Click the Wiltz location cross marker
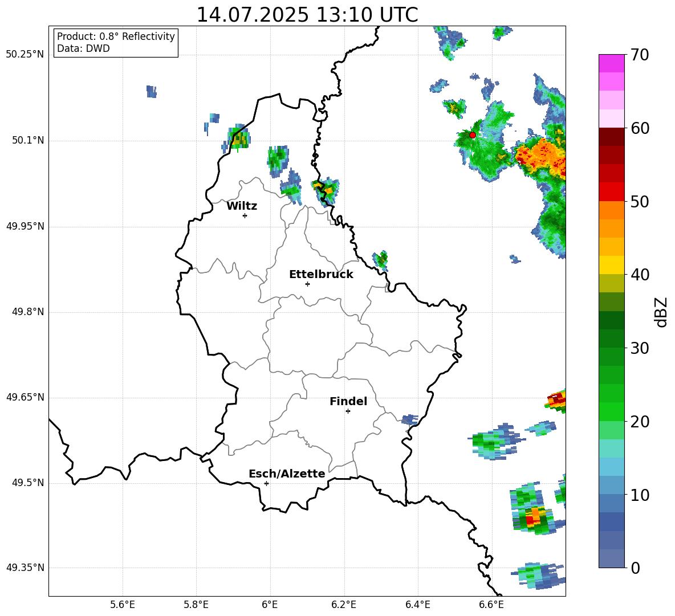 tap(245, 215)
